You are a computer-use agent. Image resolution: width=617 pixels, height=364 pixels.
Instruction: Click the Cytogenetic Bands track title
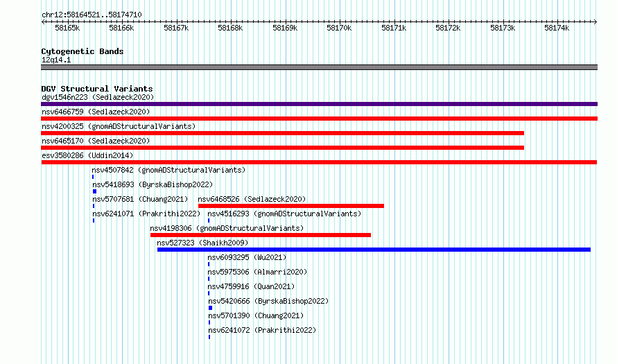(82, 51)
